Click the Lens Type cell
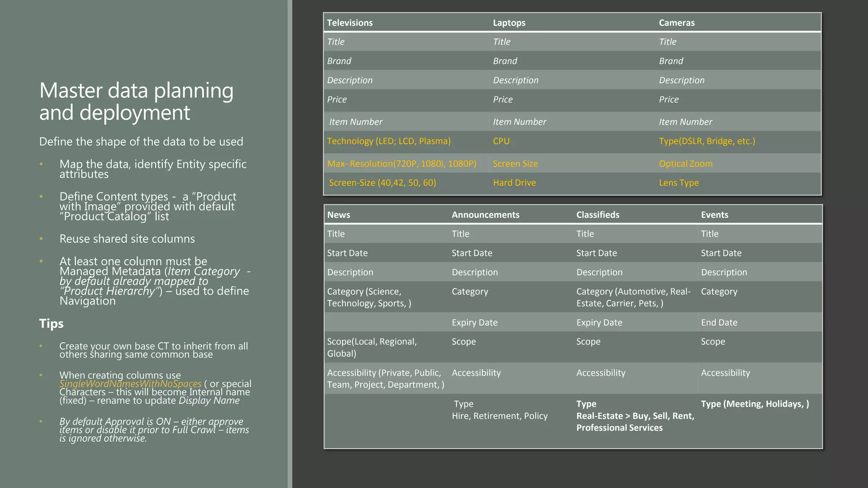The image size is (868, 488). [x=679, y=183]
